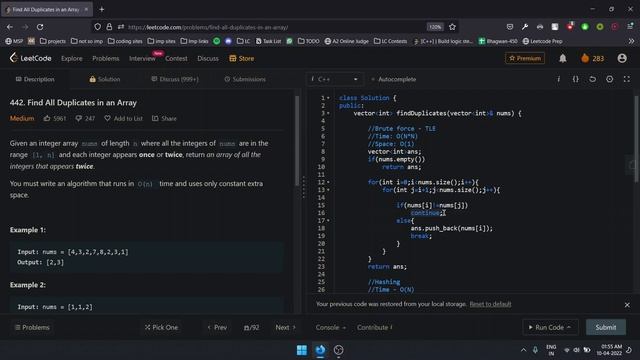Collapse code fold at line 12
Viewport: 640px width, 360px height.
[x=328, y=182]
